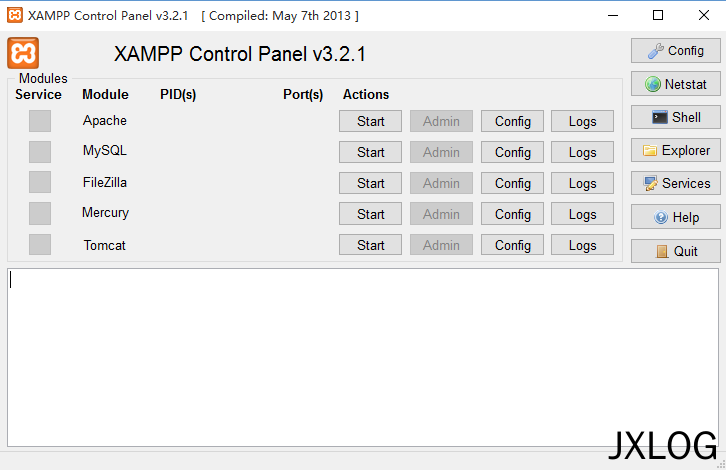View Logs for the Tomcat module
The height and width of the screenshot is (470, 726).
pyautogui.click(x=582, y=244)
